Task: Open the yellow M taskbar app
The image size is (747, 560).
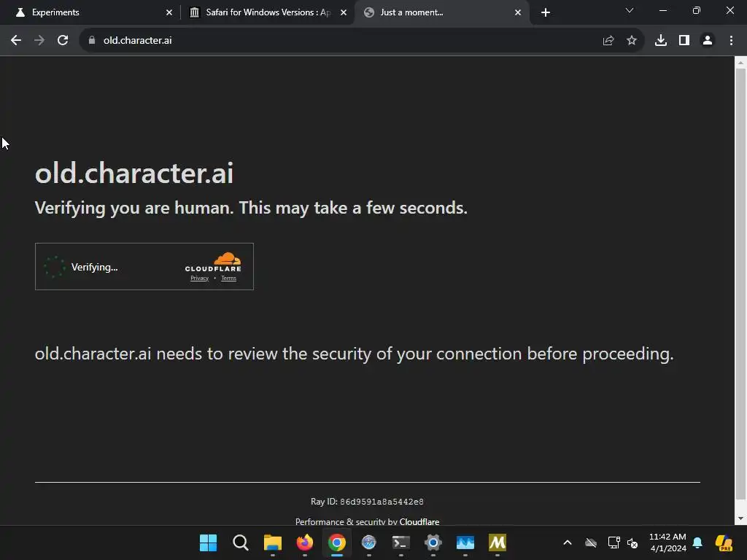Action: coord(498,542)
